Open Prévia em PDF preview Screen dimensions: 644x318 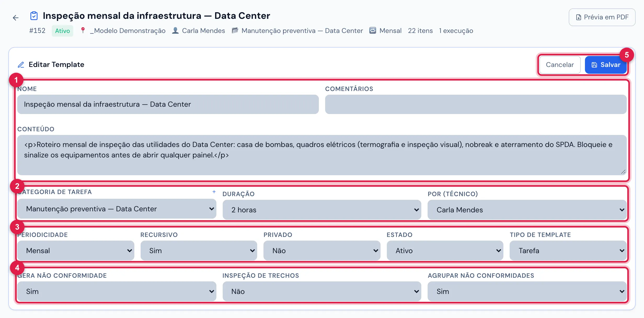pos(602,17)
